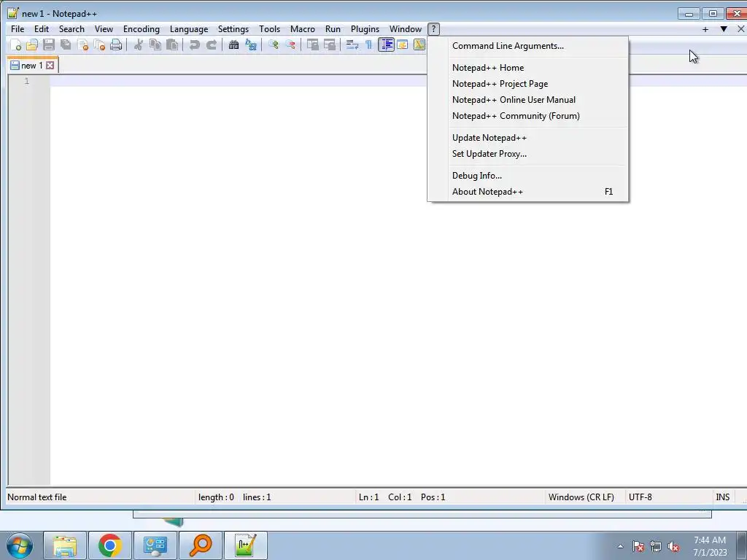Open the Macro menu
This screenshot has width=747, height=560.
pyautogui.click(x=303, y=29)
